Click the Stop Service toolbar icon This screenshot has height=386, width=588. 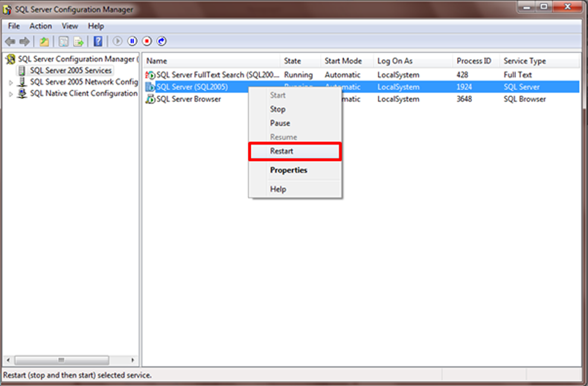[147, 42]
